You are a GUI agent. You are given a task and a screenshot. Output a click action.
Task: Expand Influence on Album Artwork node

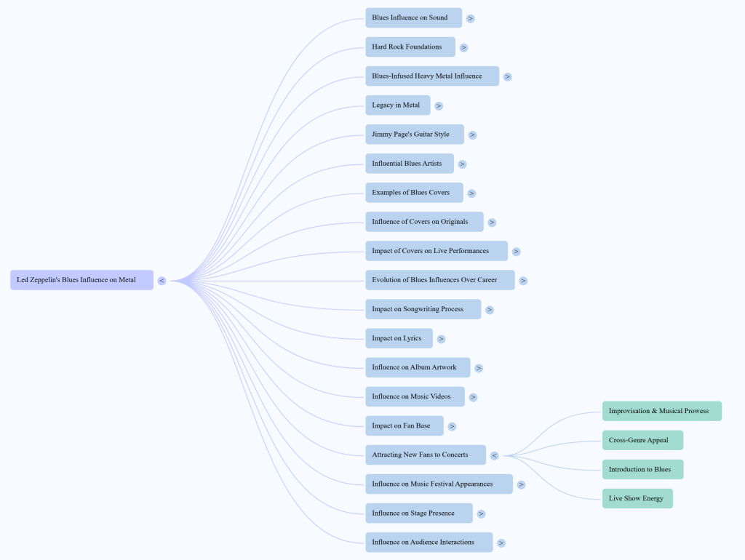479,368
